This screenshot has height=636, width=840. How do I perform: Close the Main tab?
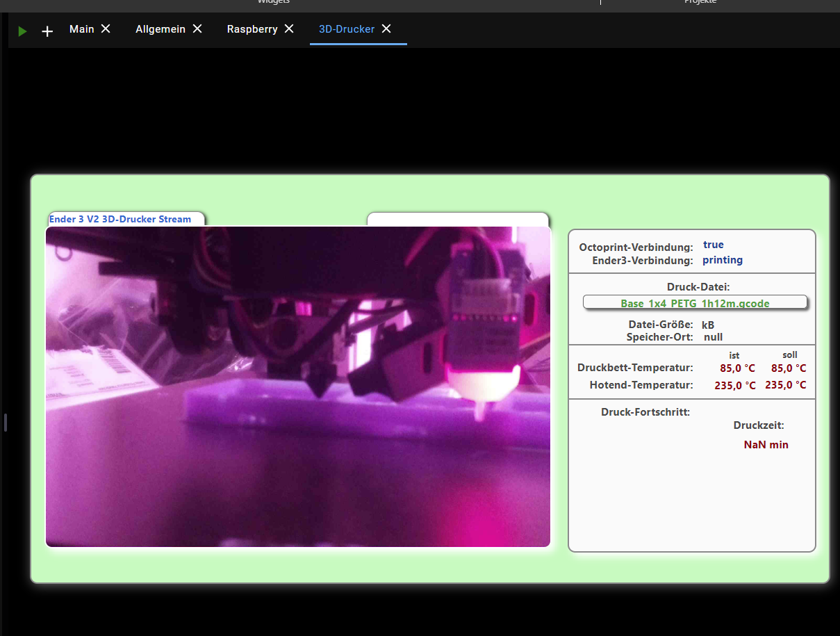click(106, 29)
